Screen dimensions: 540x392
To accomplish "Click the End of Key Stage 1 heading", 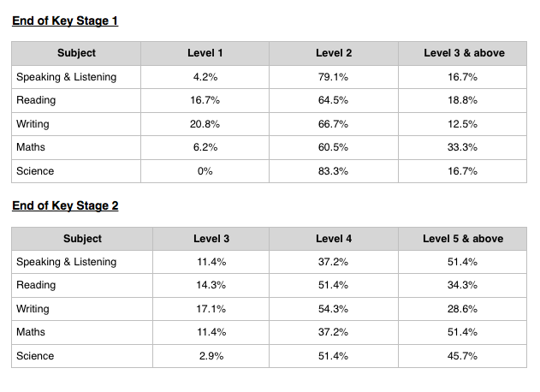I will click(x=65, y=21).
